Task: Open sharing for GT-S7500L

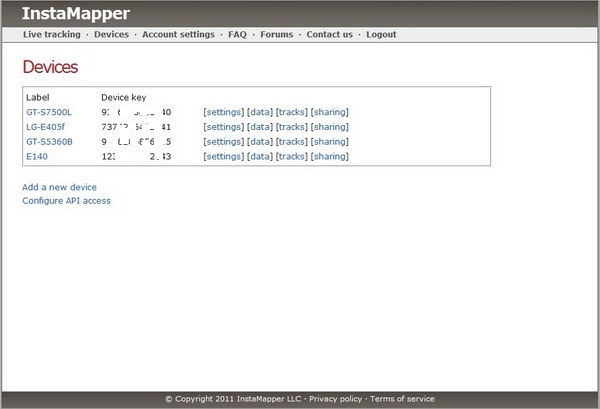Action: click(329, 112)
